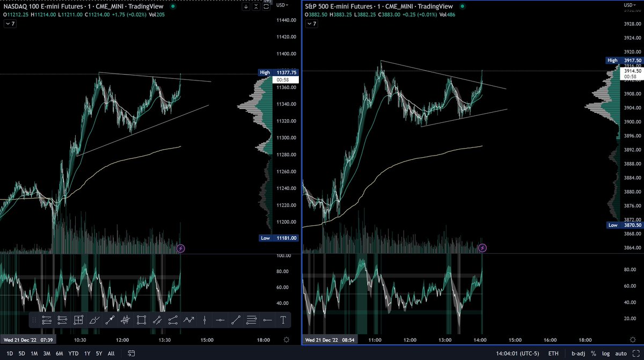The width and height of the screenshot is (644, 360).
Task: Select the Trend line tool
Action: click(236, 320)
